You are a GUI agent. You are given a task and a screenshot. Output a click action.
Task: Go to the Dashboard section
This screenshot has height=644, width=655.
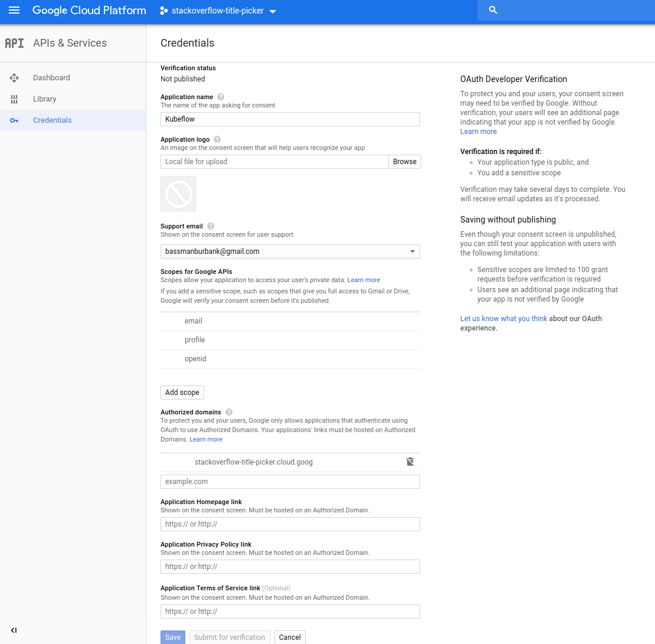pos(51,77)
